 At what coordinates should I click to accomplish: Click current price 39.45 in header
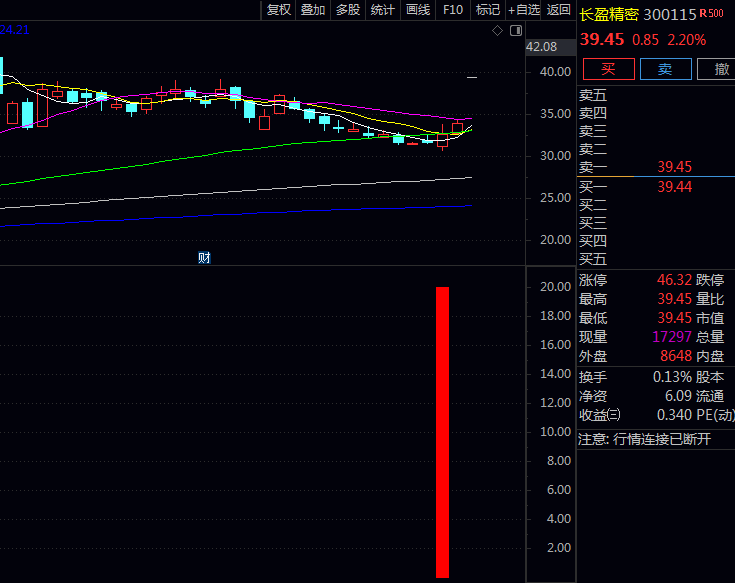coord(602,39)
